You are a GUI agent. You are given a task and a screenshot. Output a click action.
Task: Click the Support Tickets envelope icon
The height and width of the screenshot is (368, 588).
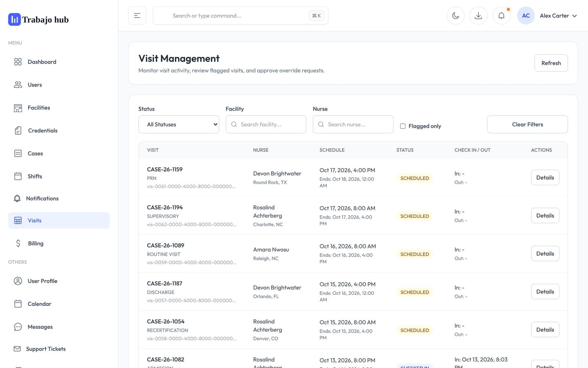[17, 349]
